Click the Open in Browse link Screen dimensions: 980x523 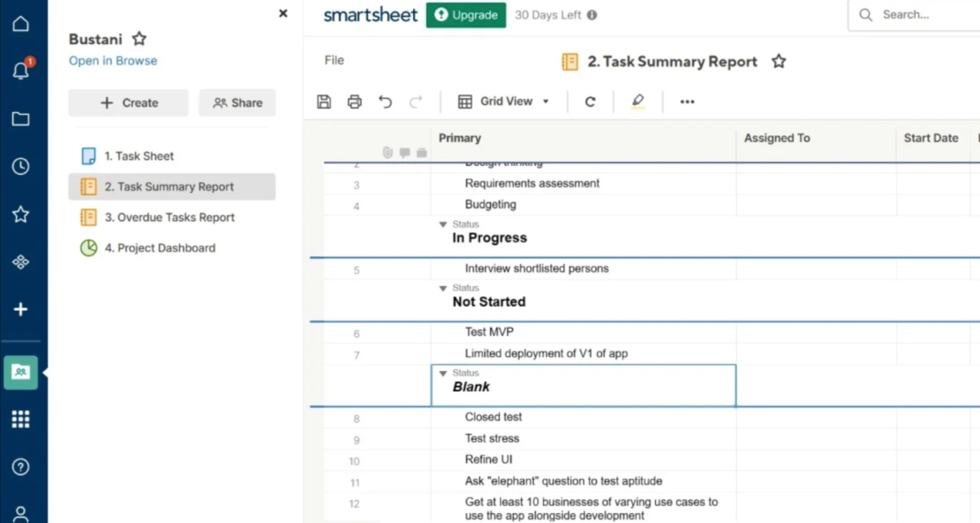[112, 60]
